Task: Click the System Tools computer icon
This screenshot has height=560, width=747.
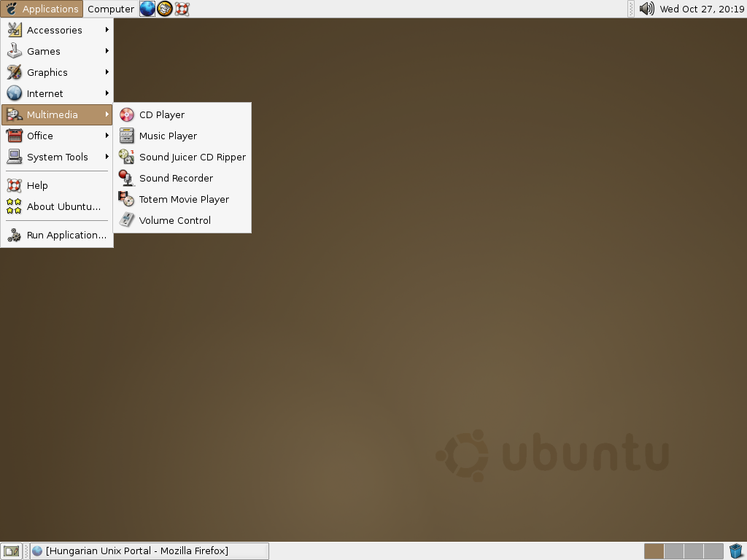Action: pos(15,157)
